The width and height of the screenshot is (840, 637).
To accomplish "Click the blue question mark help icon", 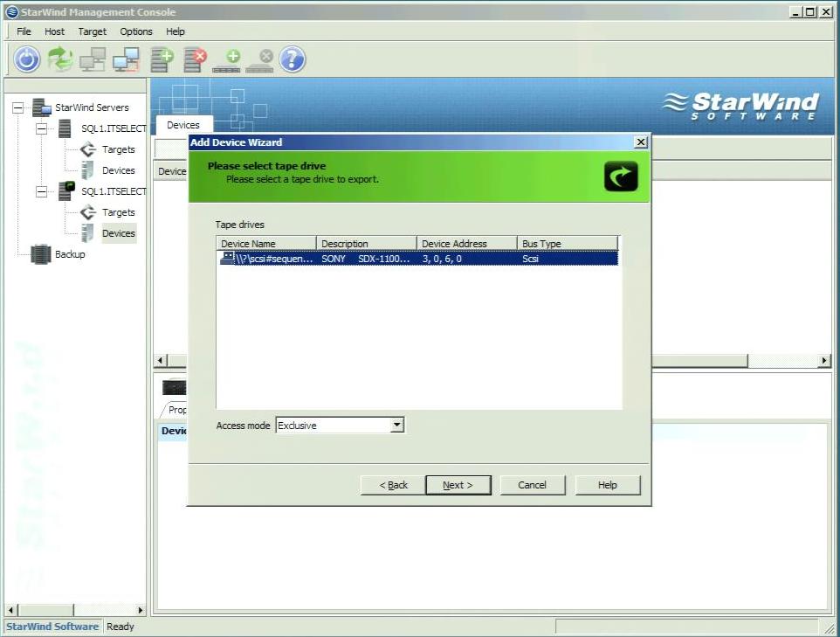I will pos(293,59).
